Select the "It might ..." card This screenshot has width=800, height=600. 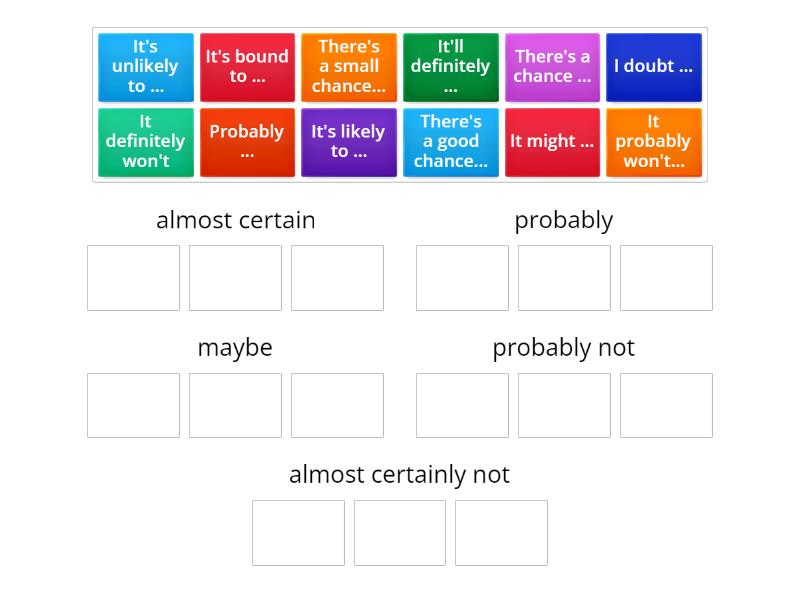pyautogui.click(x=552, y=141)
